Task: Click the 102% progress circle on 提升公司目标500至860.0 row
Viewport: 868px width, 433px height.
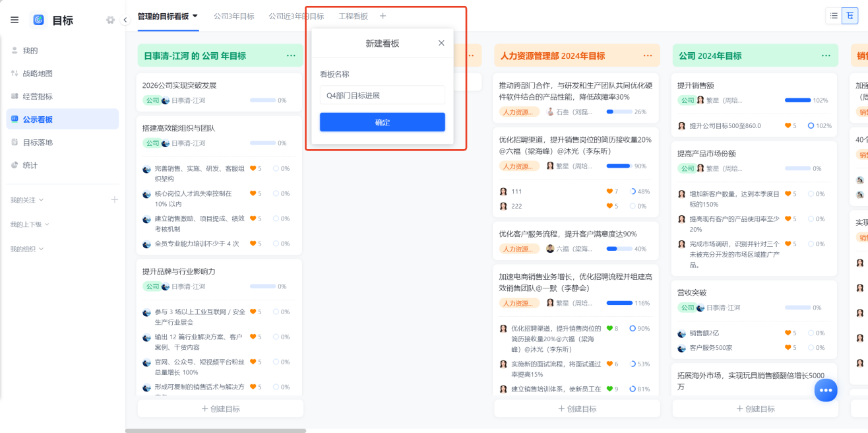Action: (x=811, y=125)
